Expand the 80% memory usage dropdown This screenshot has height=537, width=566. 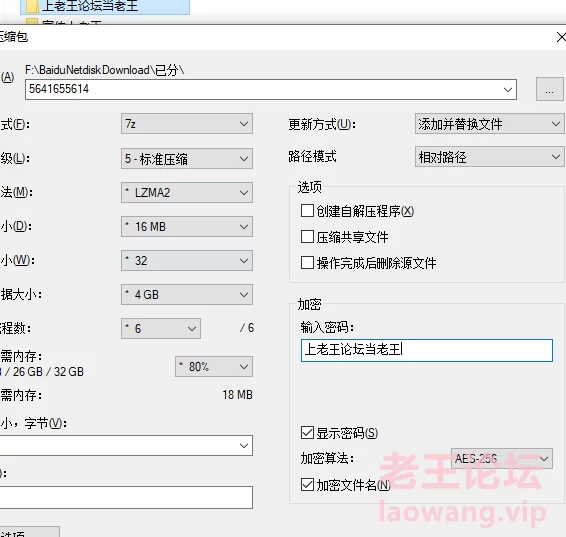[x=214, y=367]
